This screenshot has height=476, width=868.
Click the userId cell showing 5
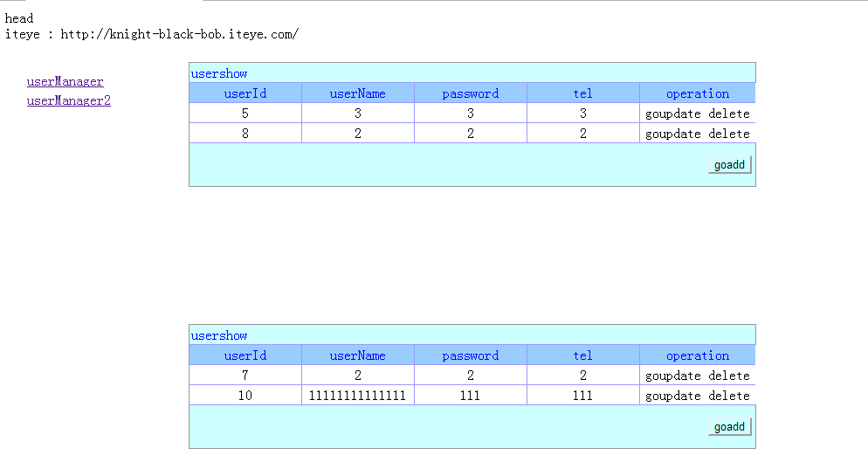(x=245, y=113)
